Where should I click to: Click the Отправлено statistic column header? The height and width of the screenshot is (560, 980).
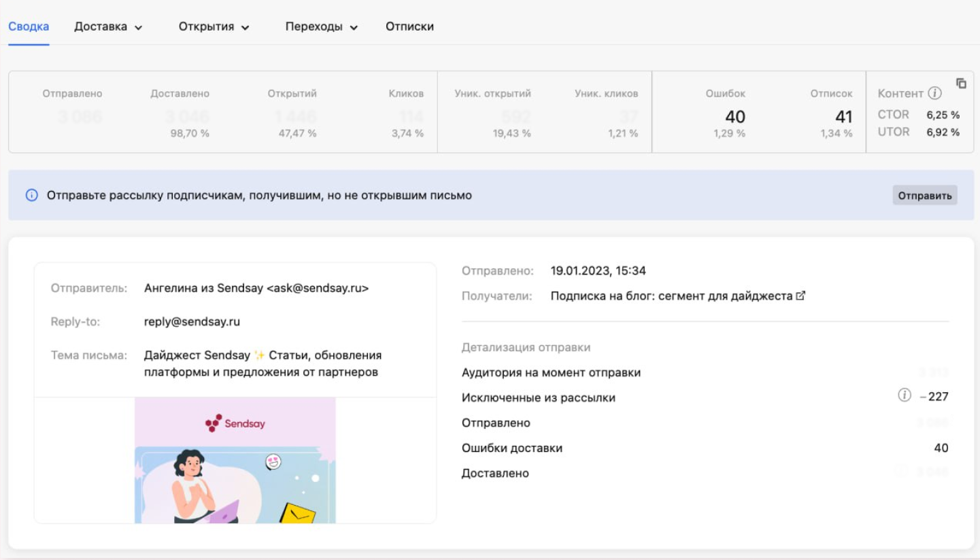click(x=72, y=94)
